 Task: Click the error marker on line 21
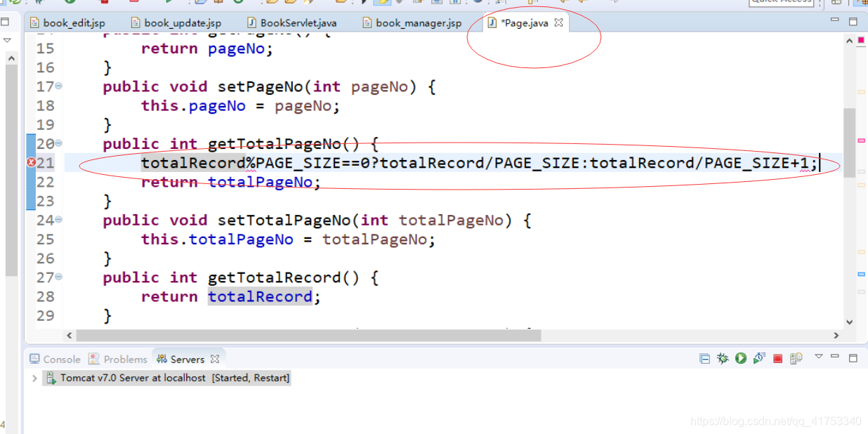(30, 163)
